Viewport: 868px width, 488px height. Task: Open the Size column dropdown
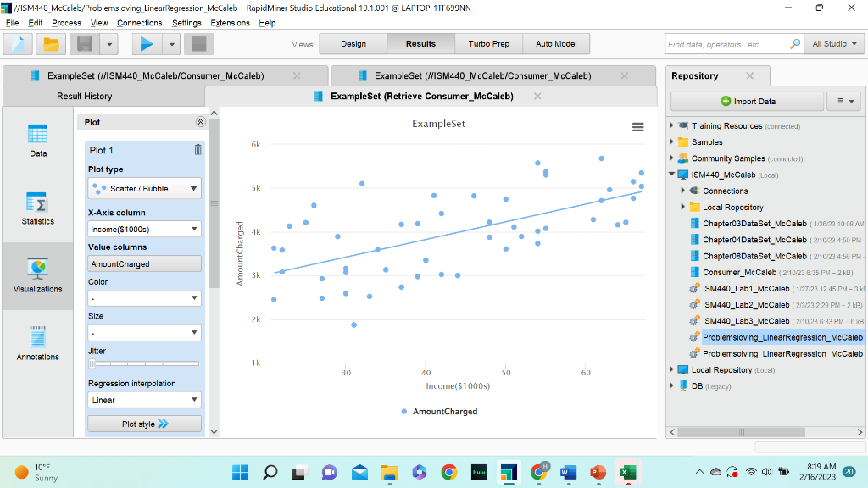(x=144, y=333)
